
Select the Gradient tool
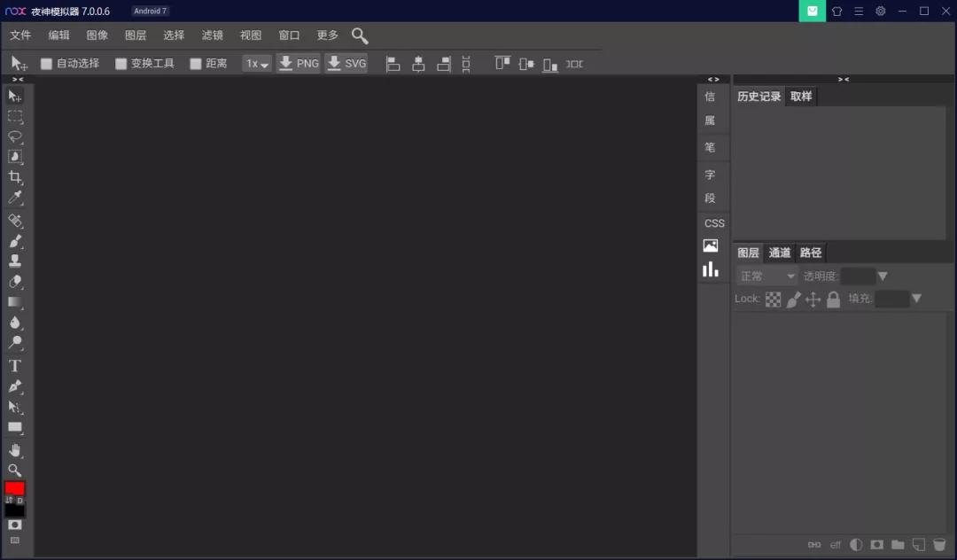(15, 302)
